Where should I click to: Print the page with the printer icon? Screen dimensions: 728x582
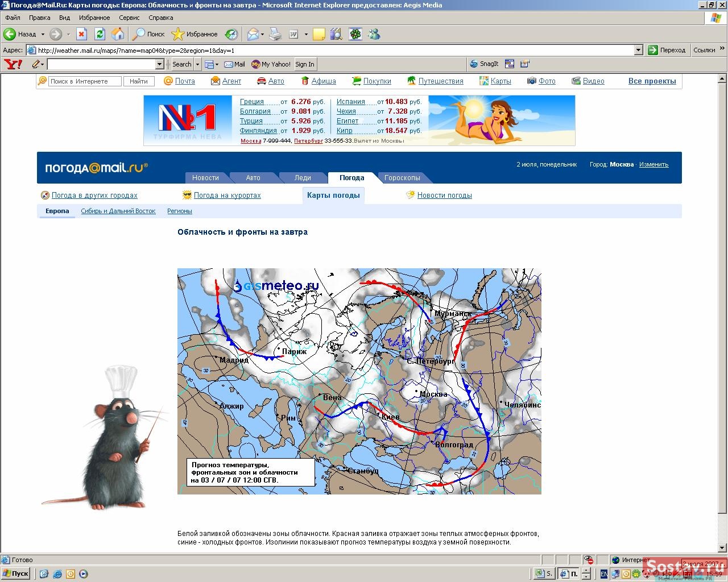pos(275,34)
